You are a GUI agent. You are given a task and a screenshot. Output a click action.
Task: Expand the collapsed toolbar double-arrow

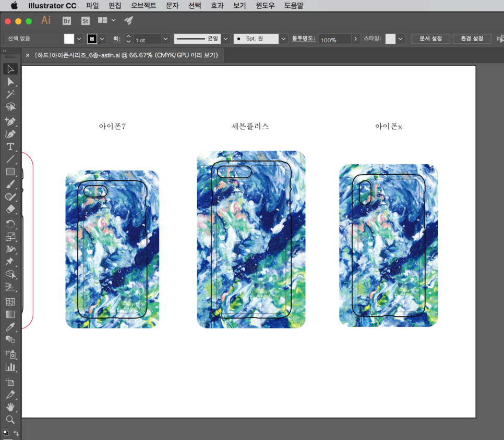[x=5, y=51]
